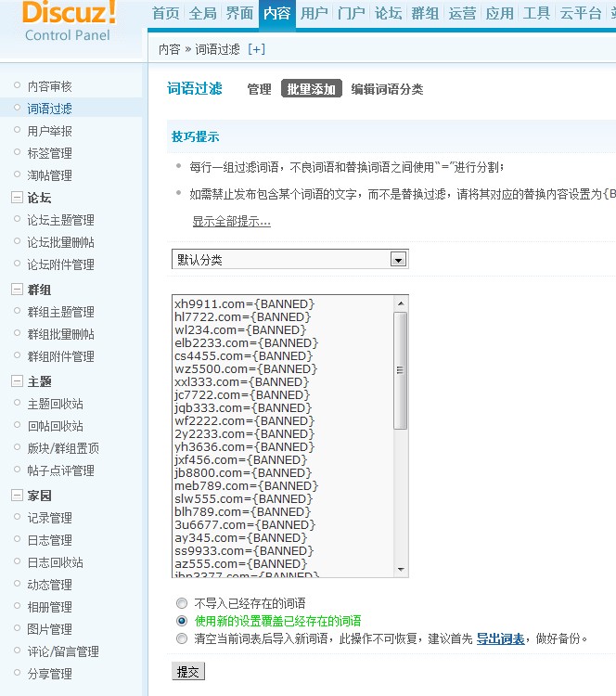Image resolution: width=616 pixels, height=696 pixels.
Task: Click scroll-down arrow of the word list
Action: (401, 569)
